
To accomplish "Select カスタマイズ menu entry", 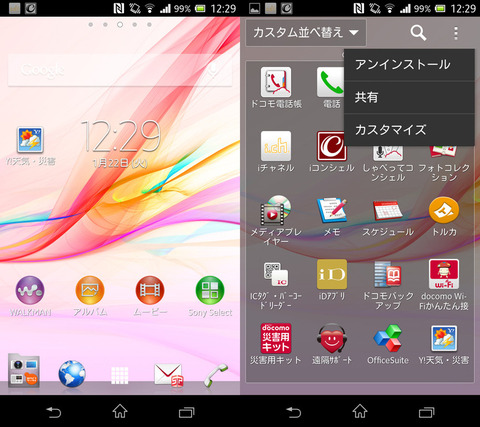I will coord(409,130).
